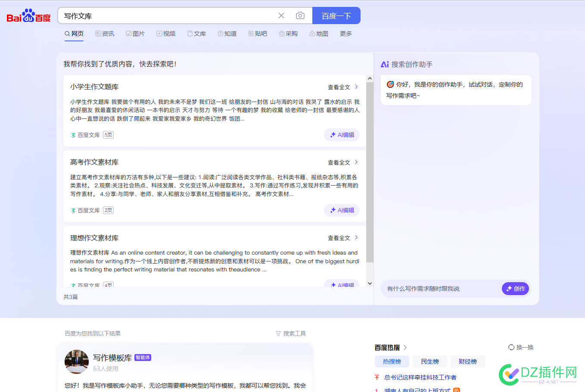585x392 pixels.
Task: Click 查看全文 for 高考作文素材库
Action: pyautogui.click(x=339, y=162)
